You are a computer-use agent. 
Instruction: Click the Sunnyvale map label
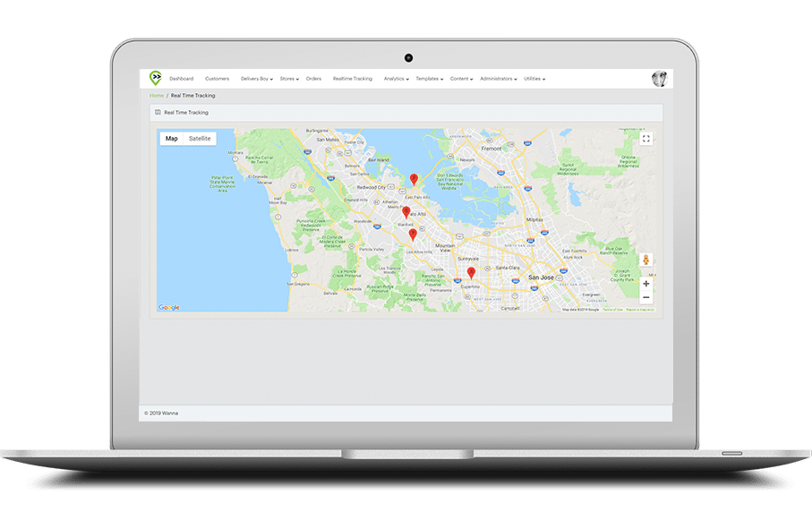(x=468, y=259)
